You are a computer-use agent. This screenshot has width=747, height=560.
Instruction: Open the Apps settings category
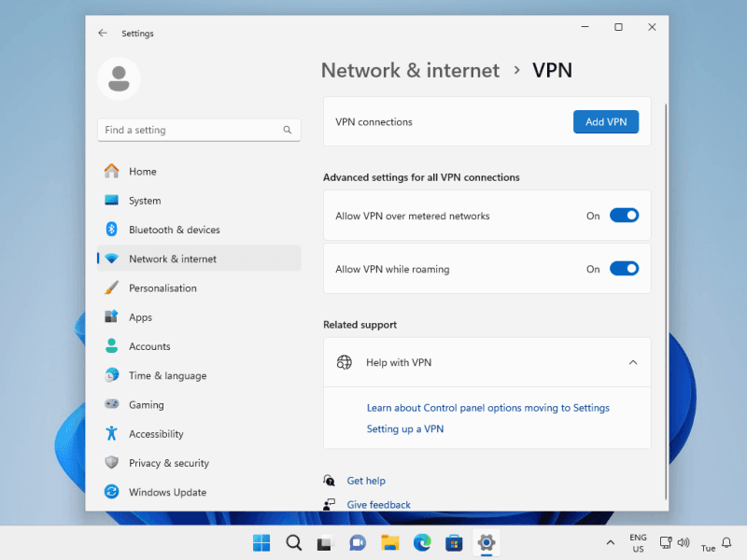point(140,317)
